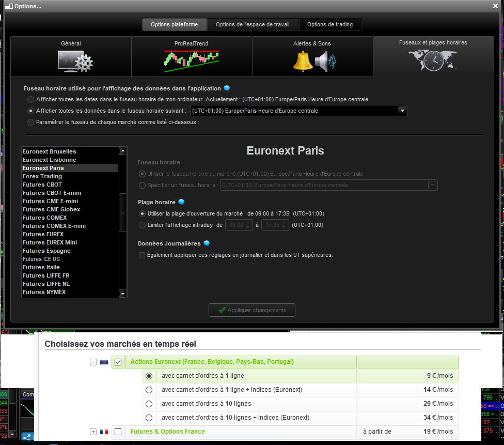
Task: Click the help bubble next to Fuseau horaire utilisé
Action: (x=227, y=88)
